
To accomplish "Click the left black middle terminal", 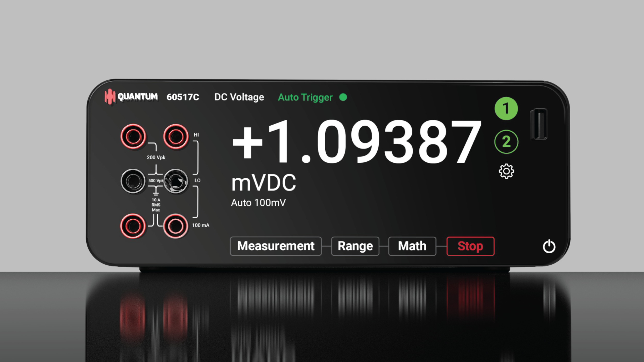I will (133, 181).
